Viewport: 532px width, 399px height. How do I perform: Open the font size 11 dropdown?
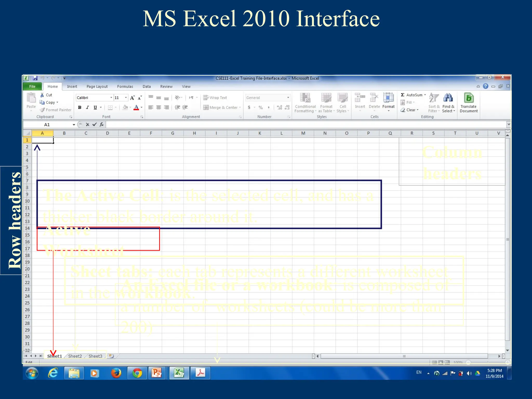click(x=126, y=98)
